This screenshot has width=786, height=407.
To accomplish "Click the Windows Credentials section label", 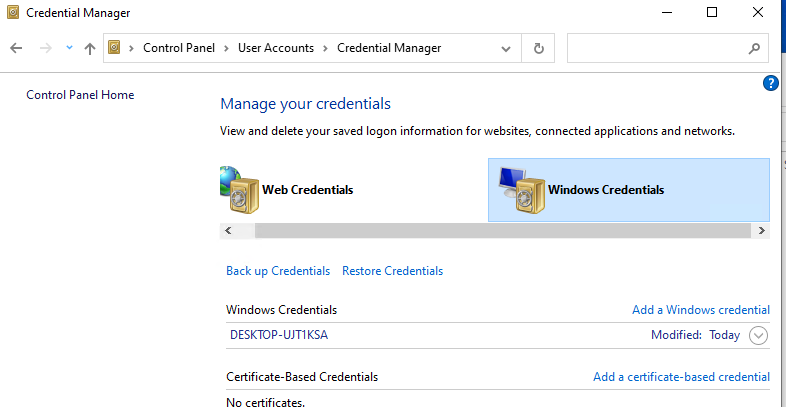I will [282, 310].
